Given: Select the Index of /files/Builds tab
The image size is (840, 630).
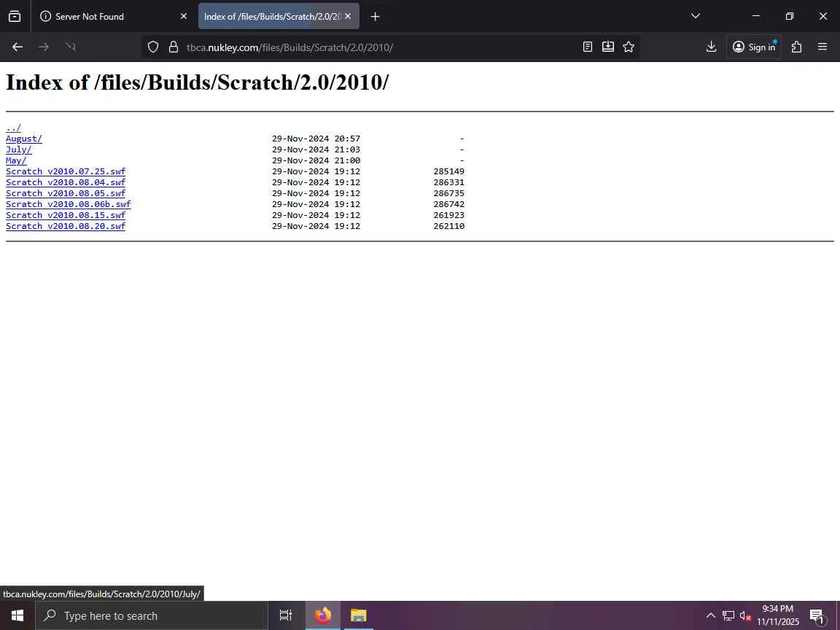Looking at the screenshot, I should [279, 17].
